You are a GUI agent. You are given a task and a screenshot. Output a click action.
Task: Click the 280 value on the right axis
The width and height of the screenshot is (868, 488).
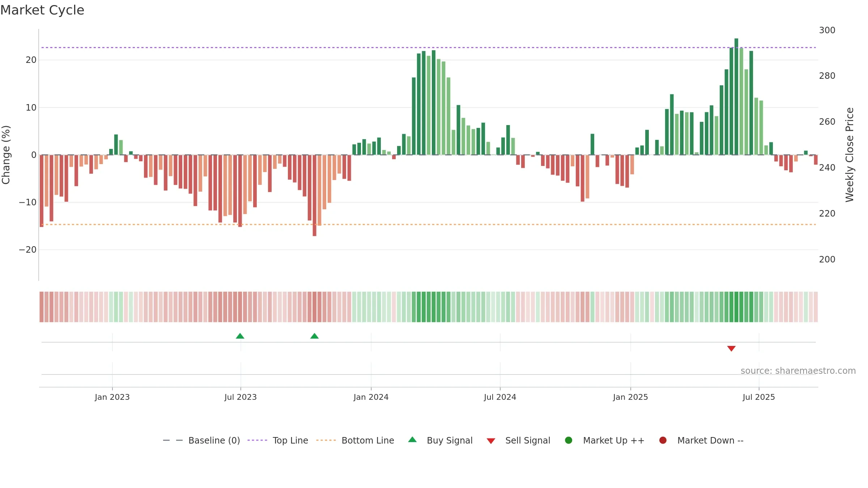pyautogui.click(x=827, y=76)
